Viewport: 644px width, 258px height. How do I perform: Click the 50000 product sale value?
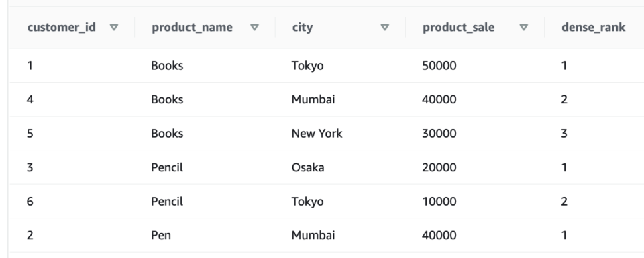click(439, 65)
